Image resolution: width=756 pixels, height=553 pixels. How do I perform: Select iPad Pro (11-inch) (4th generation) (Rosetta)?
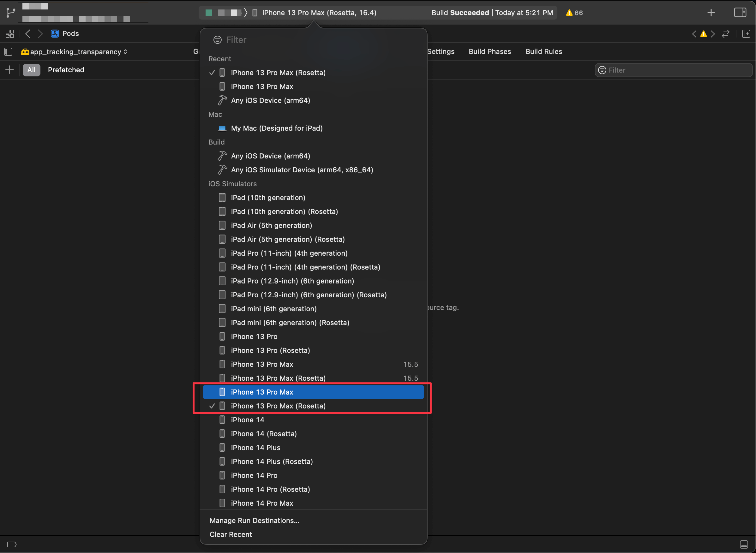click(x=313, y=267)
